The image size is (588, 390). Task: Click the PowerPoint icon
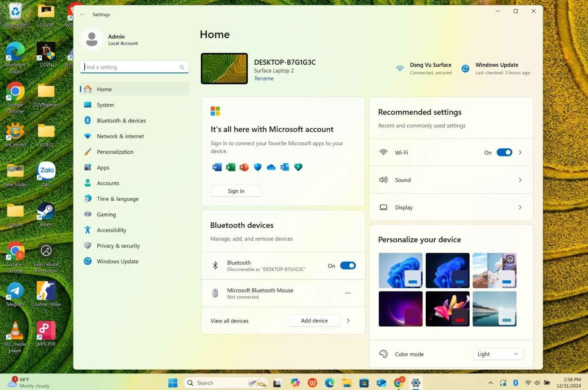[244, 167]
